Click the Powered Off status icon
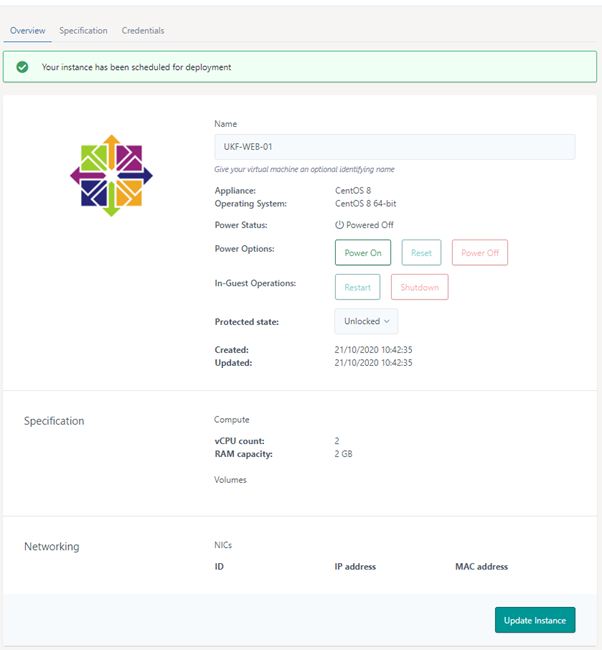The height and width of the screenshot is (650, 602). (339, 225)
